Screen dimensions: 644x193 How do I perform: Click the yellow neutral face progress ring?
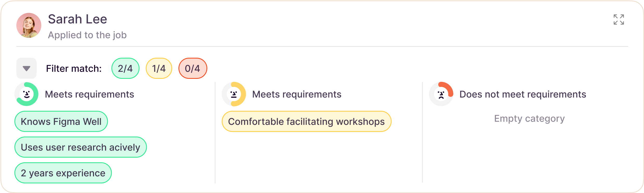tap(234, 94)
